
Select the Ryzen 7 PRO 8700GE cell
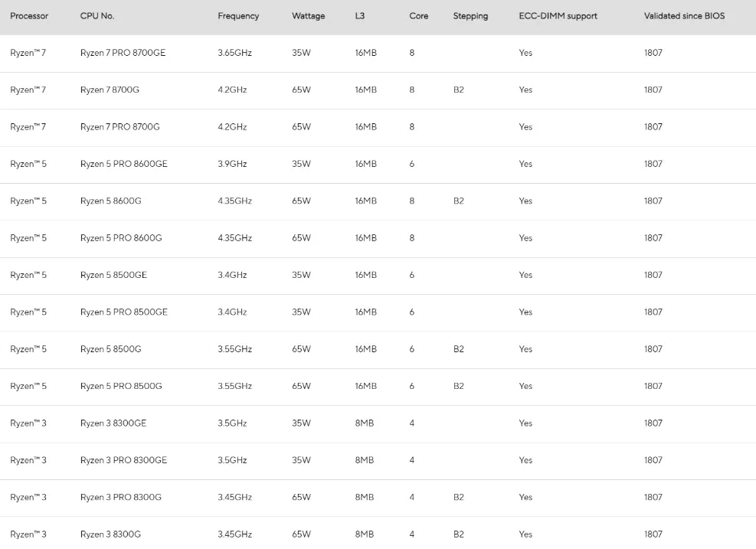click(x=123, y=53)
